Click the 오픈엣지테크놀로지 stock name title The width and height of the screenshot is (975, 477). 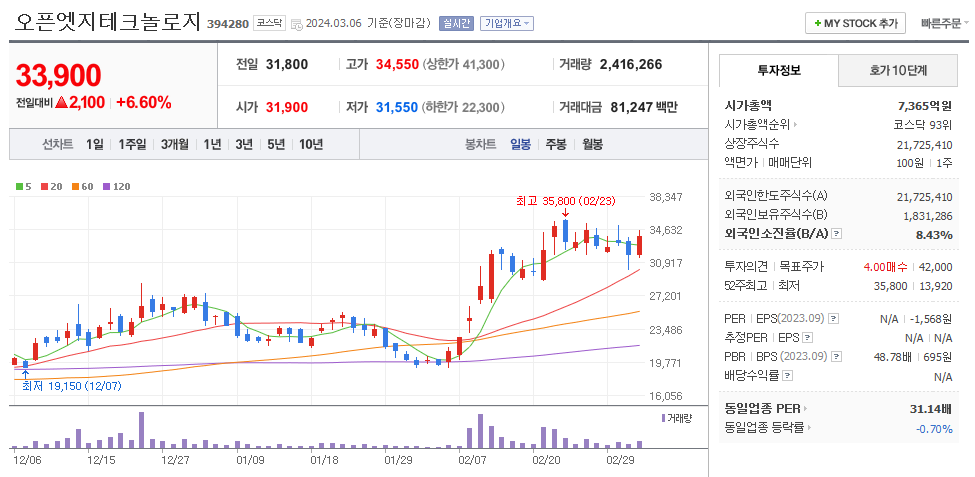107,22
